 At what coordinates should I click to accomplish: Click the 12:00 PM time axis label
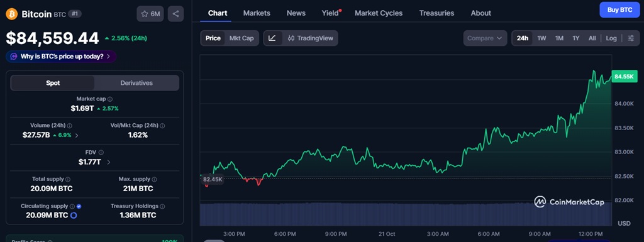click(591, 234)
